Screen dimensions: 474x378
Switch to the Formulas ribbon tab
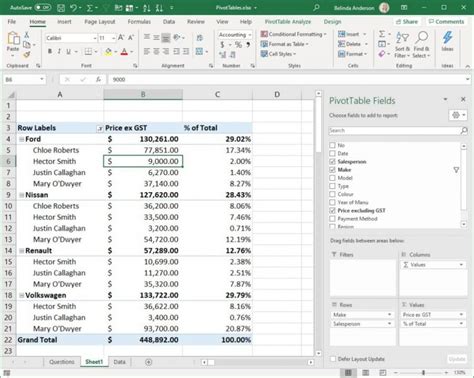coord(139,22)
